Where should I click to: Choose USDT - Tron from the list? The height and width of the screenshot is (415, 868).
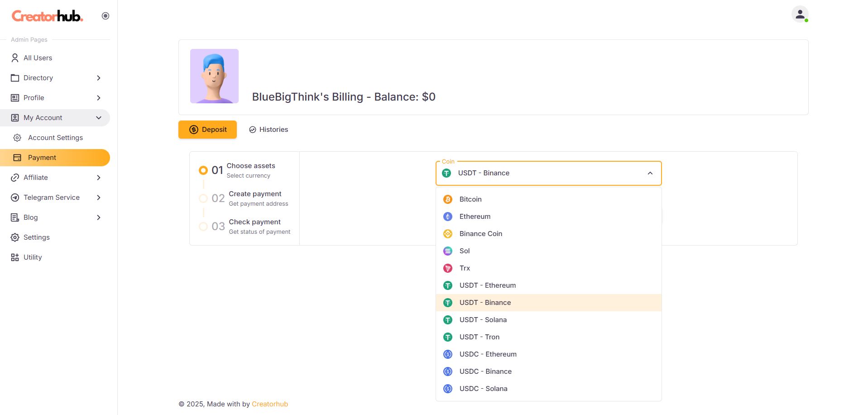tap(479, 337)
